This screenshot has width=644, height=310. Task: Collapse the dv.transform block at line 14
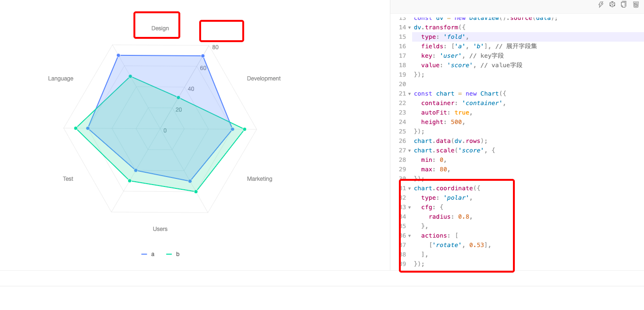pos(409,27)
